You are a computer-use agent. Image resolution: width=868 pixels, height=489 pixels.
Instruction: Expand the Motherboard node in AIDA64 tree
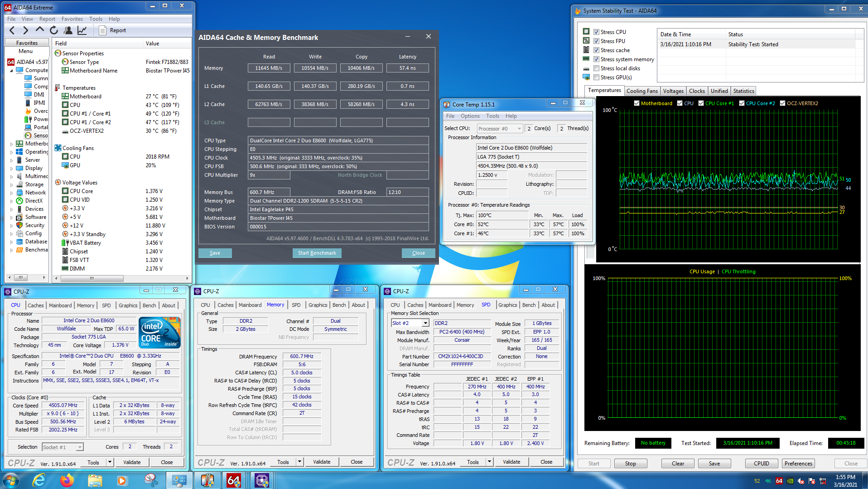(x=11, y=144)
